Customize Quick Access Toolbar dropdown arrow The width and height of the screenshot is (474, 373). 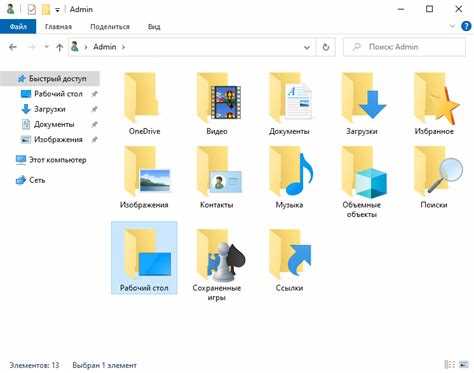point(57,10)
